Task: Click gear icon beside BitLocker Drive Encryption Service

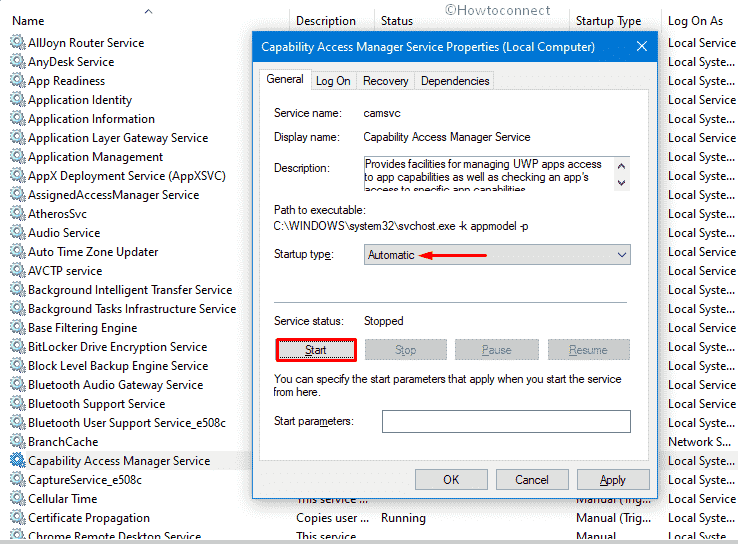Action: coord(18,346)
